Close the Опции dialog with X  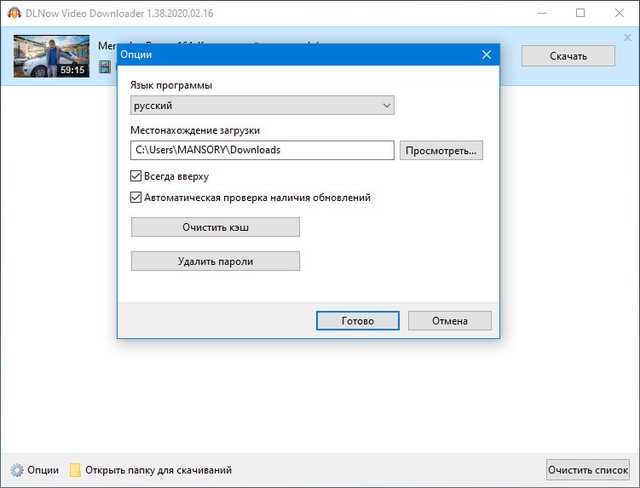[485, 56]
